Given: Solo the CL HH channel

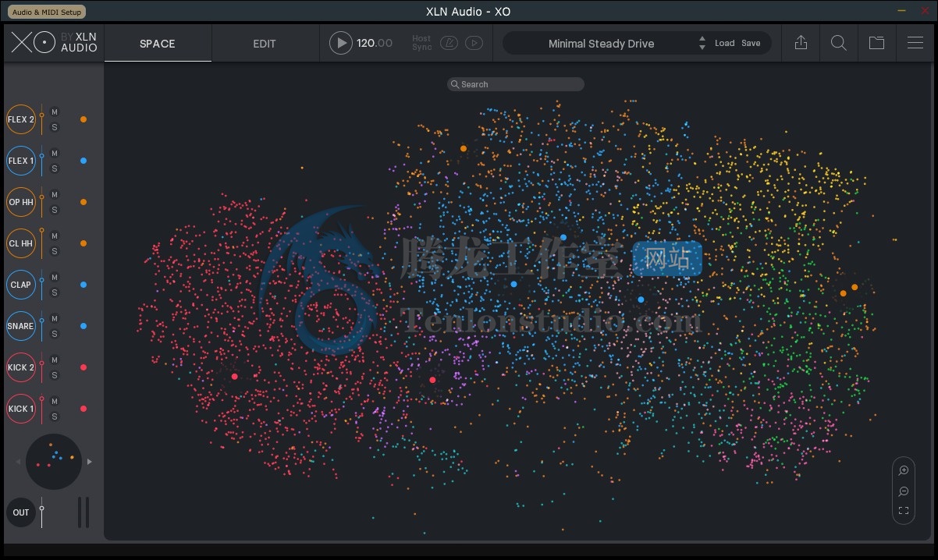Looking at the screenshot, I should [55, 251].
